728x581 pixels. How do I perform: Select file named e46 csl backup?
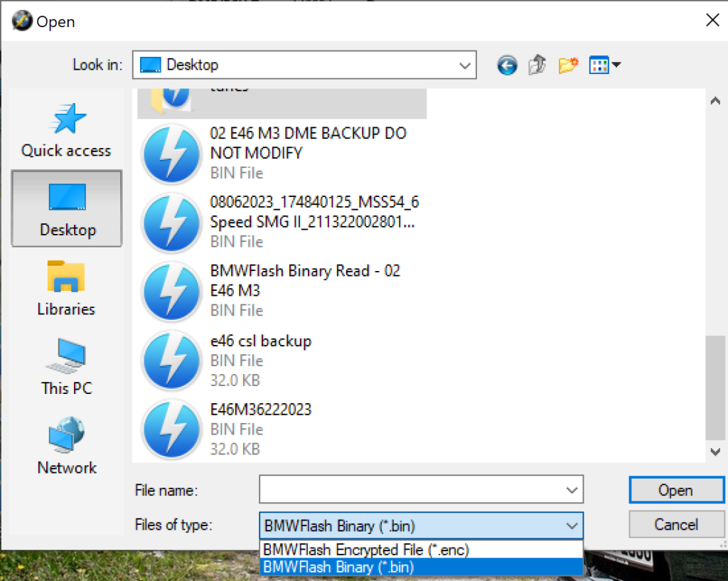(261, 341)
